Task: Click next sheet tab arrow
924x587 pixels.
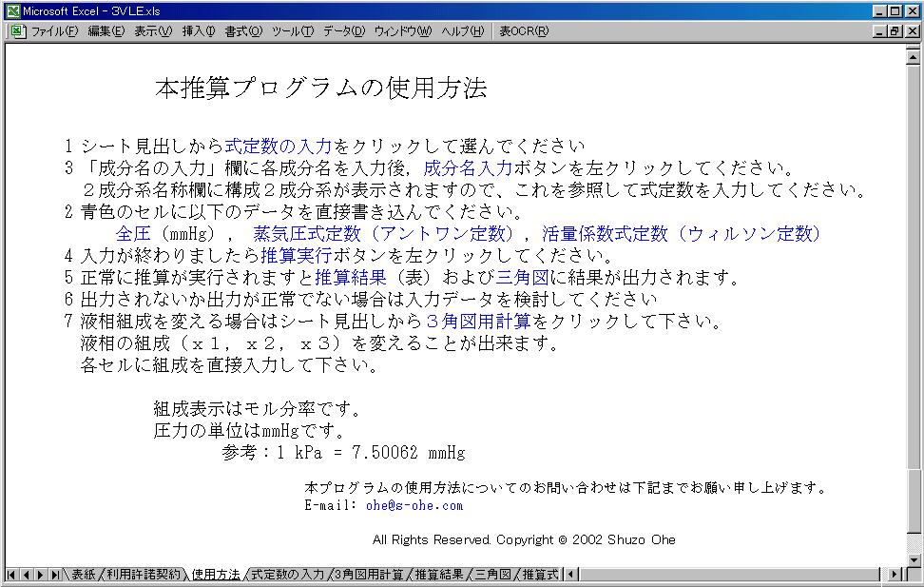Action: (40, 574)
